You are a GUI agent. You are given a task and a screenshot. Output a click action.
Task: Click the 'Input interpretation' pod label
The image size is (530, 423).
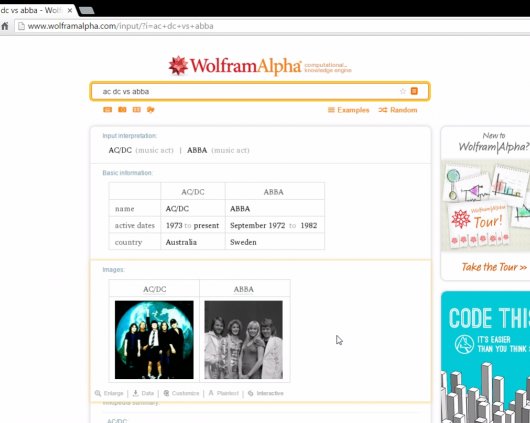[x=129, y=136]
